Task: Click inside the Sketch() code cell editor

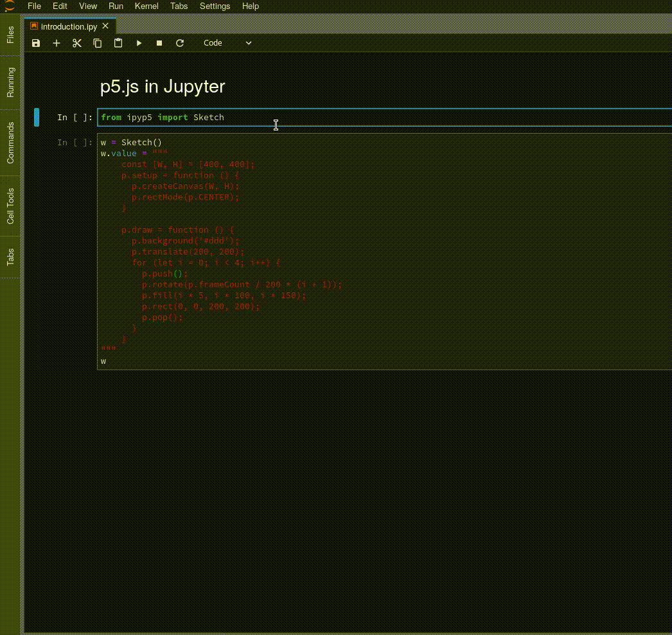Action: pyautogui.click(x=384, y=252)
